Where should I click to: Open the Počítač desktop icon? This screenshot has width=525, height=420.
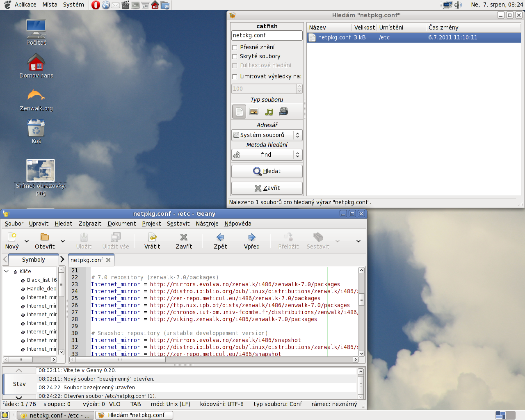(x=36, y=32)
